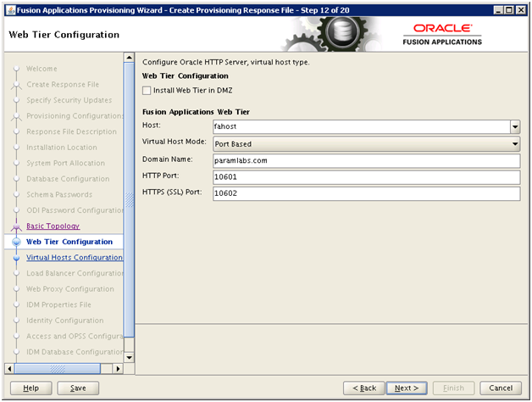532x402 pixels.
Task: Click the Installation Location step
Action: pyautogui.click(x=62, y=147)
